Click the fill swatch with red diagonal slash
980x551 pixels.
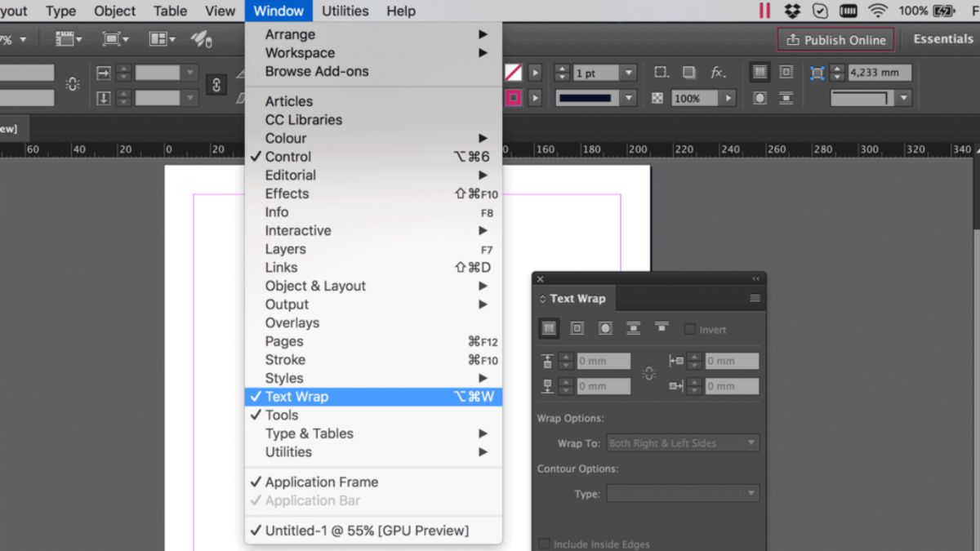tap(513, 73)
